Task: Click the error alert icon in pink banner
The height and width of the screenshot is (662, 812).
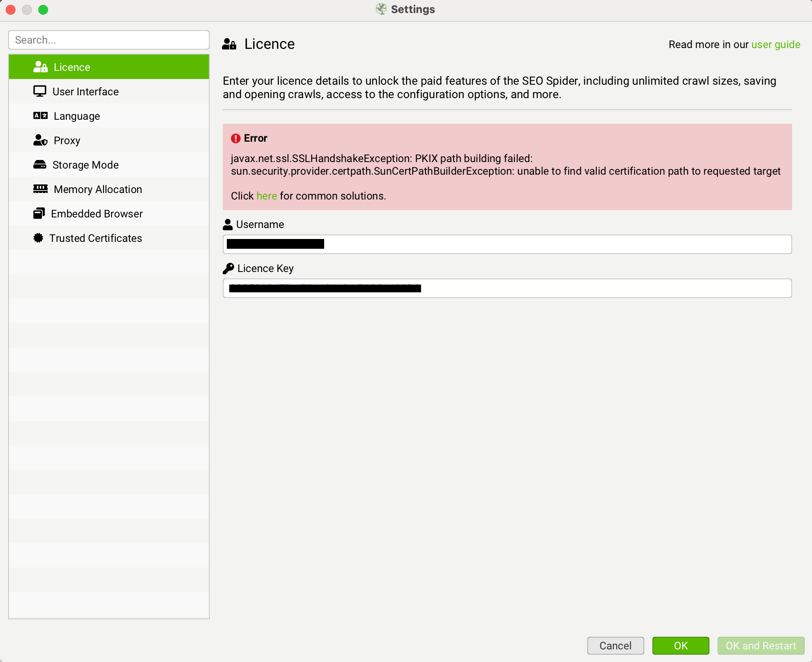Action: [x=235, y=138]
